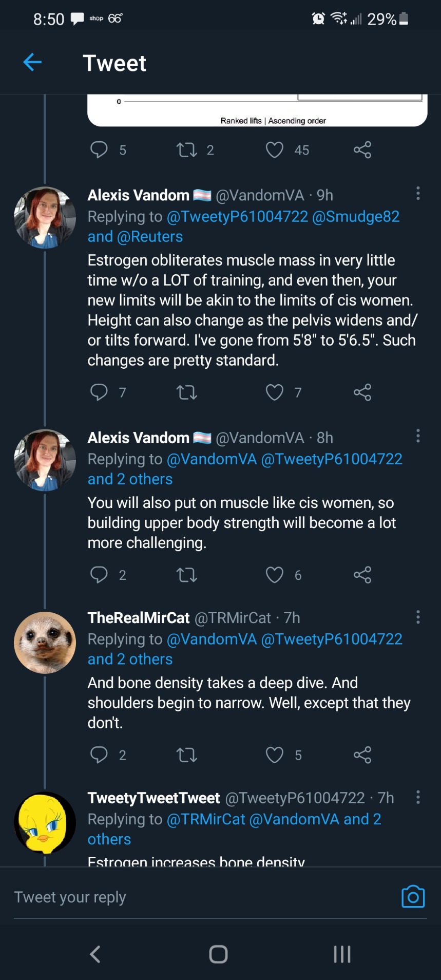Image resolution: width=441 pixels, height=980 pixels.
Task: Open reply thread on TheRealMirCat's tweet
Action: pos(99,755)
